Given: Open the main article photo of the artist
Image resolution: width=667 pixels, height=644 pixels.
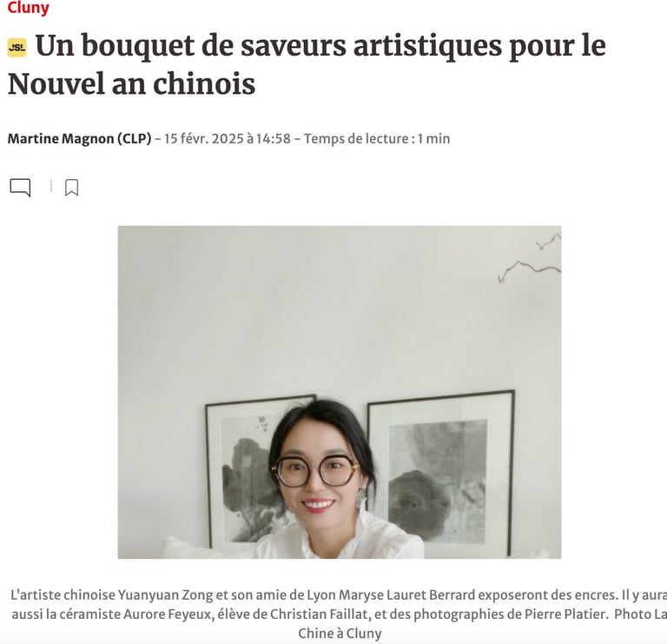Looking at the screenshot, I should tap(340, 392).
